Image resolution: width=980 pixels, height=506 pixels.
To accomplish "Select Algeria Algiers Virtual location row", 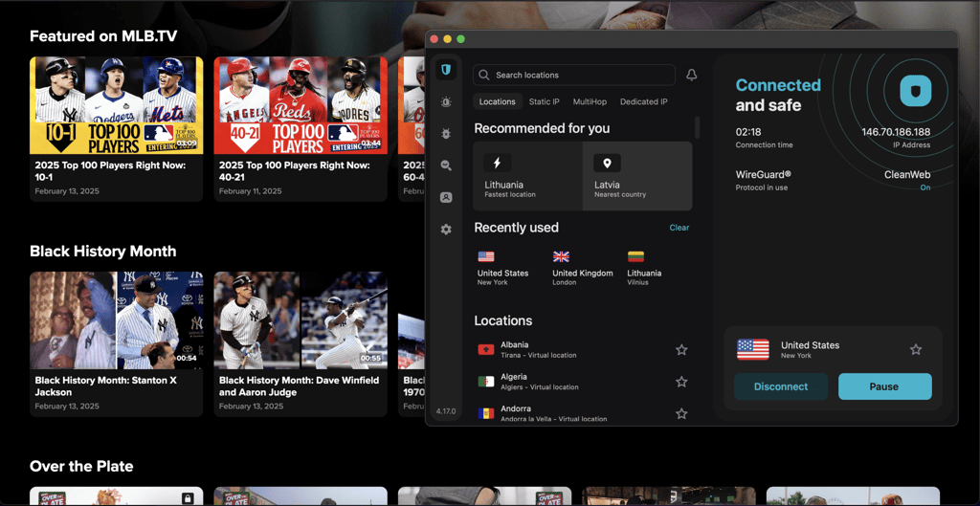I will click(x=583, y=382).
